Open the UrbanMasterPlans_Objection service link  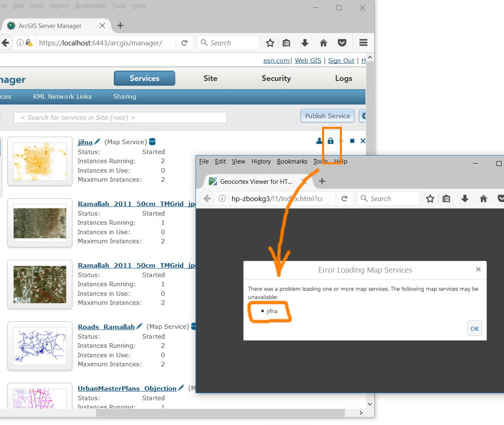pyautogui.click(x=127, y=388)
